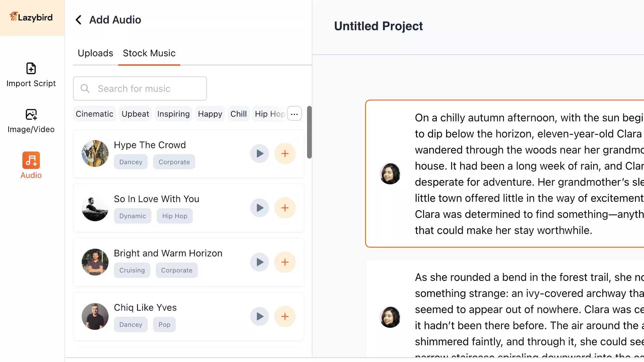Play the Chiq Like Yves track
This screenshot has width=644, height=362.
pos(259,316)
